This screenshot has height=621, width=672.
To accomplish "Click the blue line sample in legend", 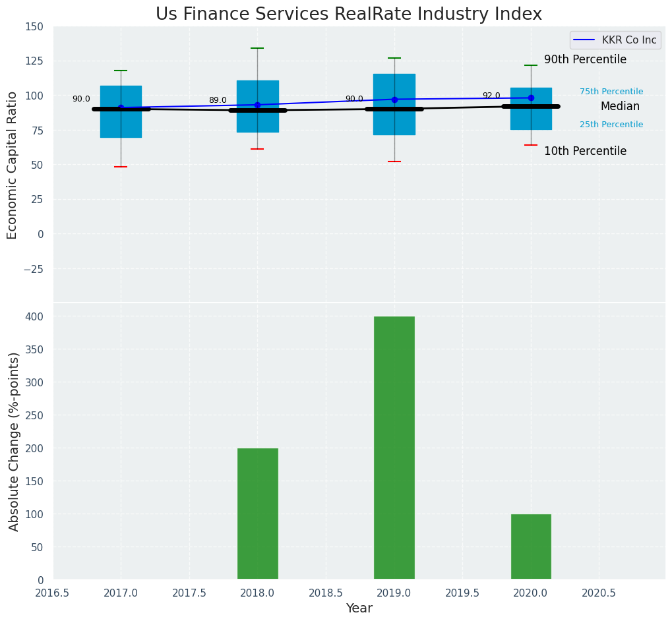I will [585, 40].
